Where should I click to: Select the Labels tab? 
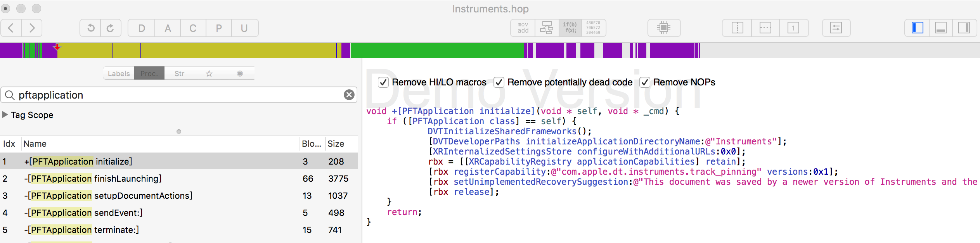[x=119, y=73]
